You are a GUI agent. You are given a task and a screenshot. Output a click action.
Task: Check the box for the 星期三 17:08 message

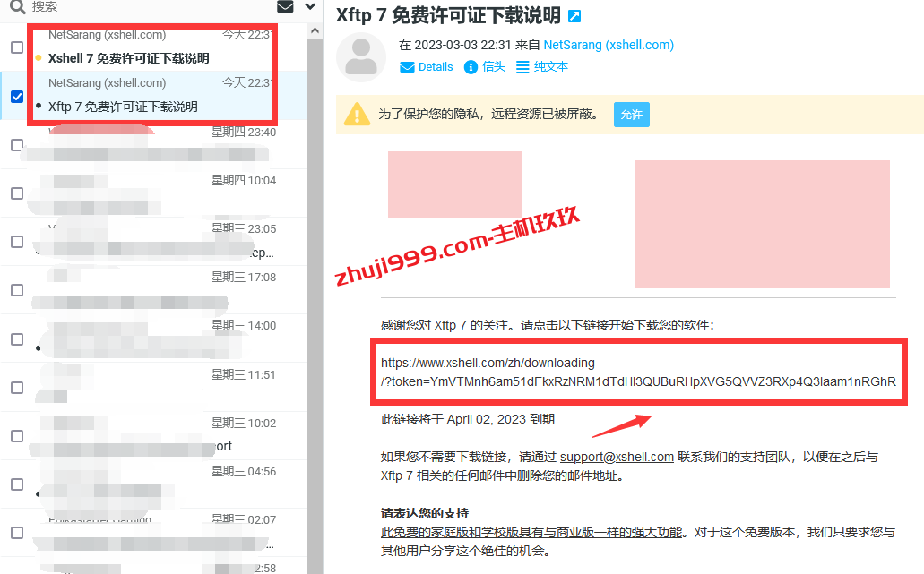click(17, 290)
